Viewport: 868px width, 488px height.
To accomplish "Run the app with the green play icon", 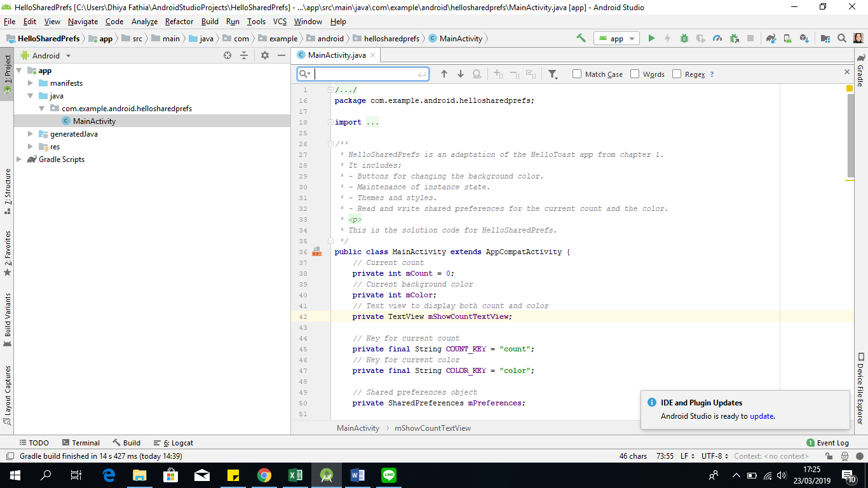I will pos(651,38).
